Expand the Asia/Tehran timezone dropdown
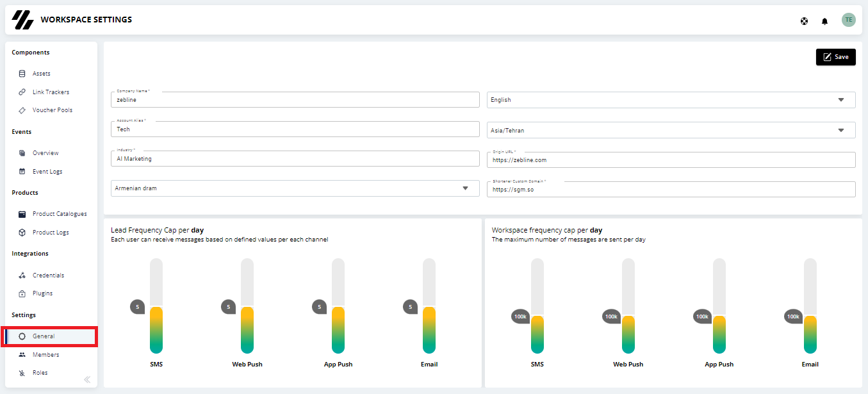Viewport: 868px width, 394px height. click(671, 130)
